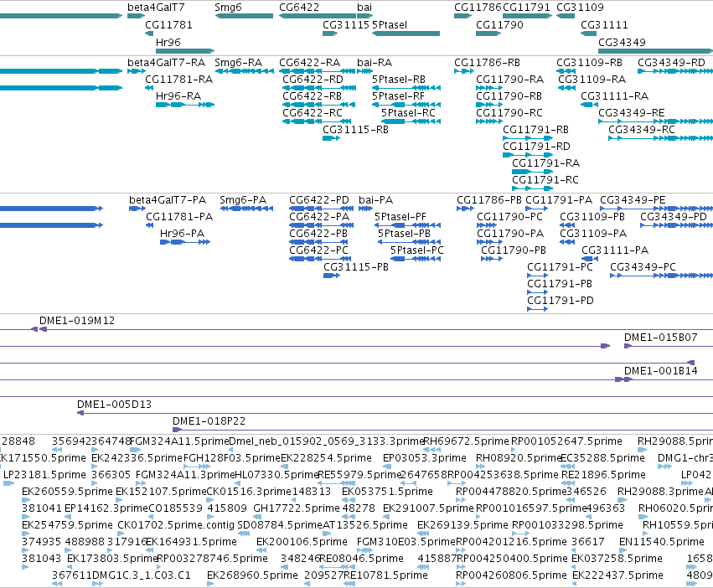The height and width of the screenshot is (588, 713).
Task: Click EST label LP23181.5prime
Action: 44,475
